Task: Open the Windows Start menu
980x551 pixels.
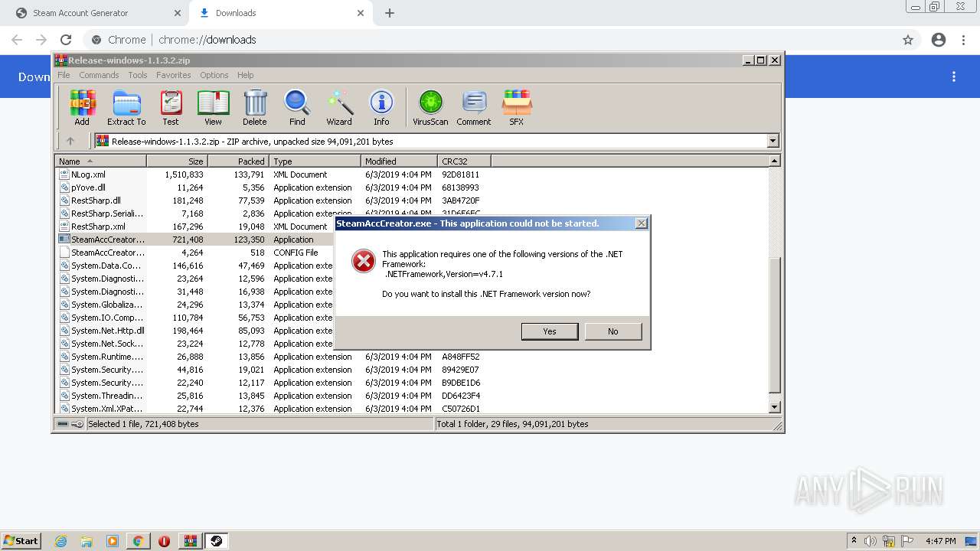Action: (x=21, y=541)
